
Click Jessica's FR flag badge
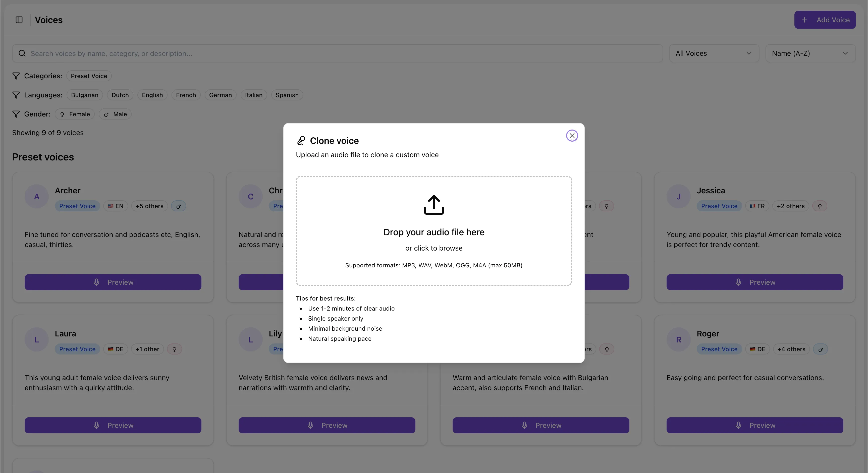pyautogui.click(x=757, y=206)
